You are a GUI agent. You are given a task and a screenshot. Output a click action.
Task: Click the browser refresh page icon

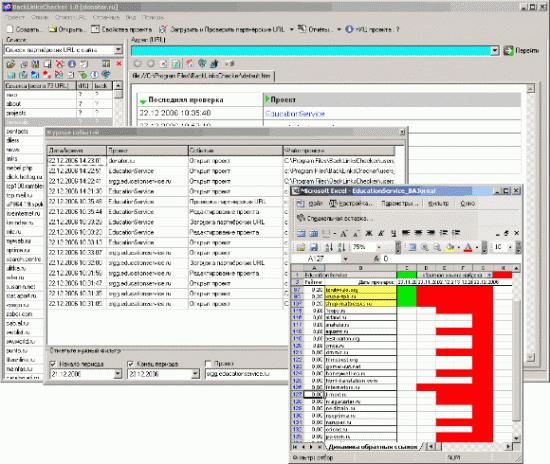coord(176,64)
